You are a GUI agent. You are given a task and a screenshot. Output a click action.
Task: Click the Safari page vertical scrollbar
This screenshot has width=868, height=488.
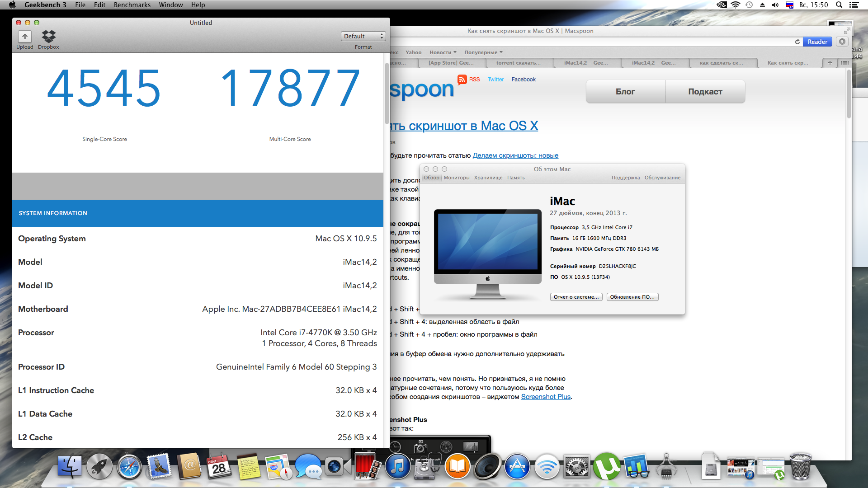[849, 94]
